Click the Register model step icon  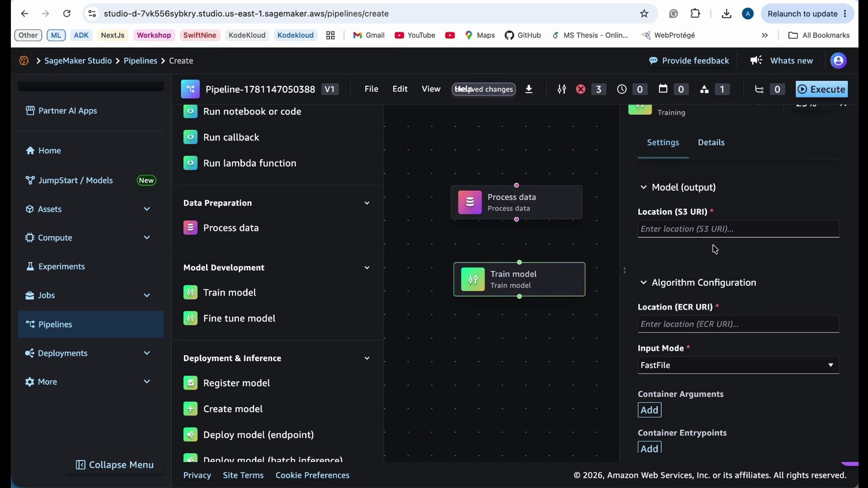[x=190, y=383]
